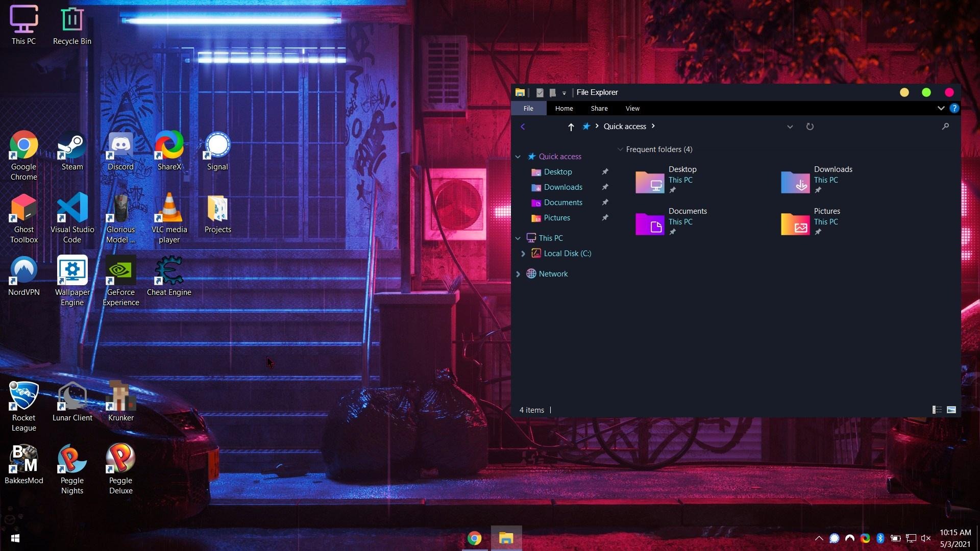
Task: Collapse the Frequent folders group
Action: (x=620, y=149)
